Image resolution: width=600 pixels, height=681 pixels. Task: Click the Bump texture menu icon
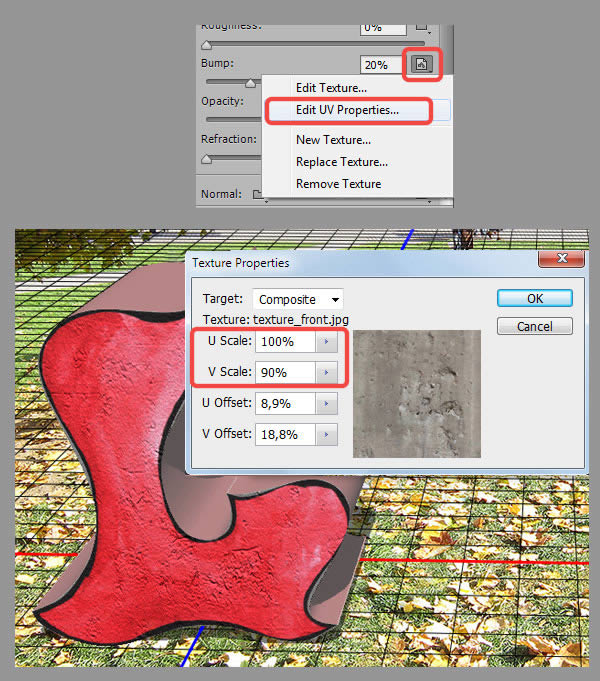421,64
